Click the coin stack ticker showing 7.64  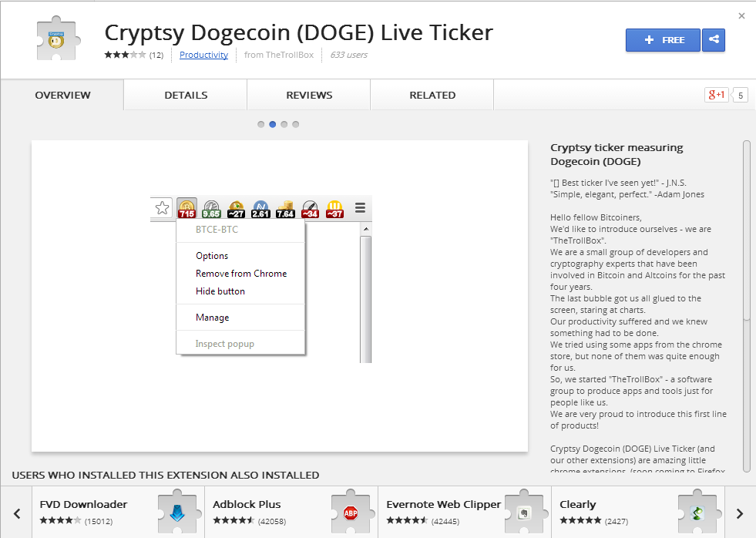(x=285, y=209)
